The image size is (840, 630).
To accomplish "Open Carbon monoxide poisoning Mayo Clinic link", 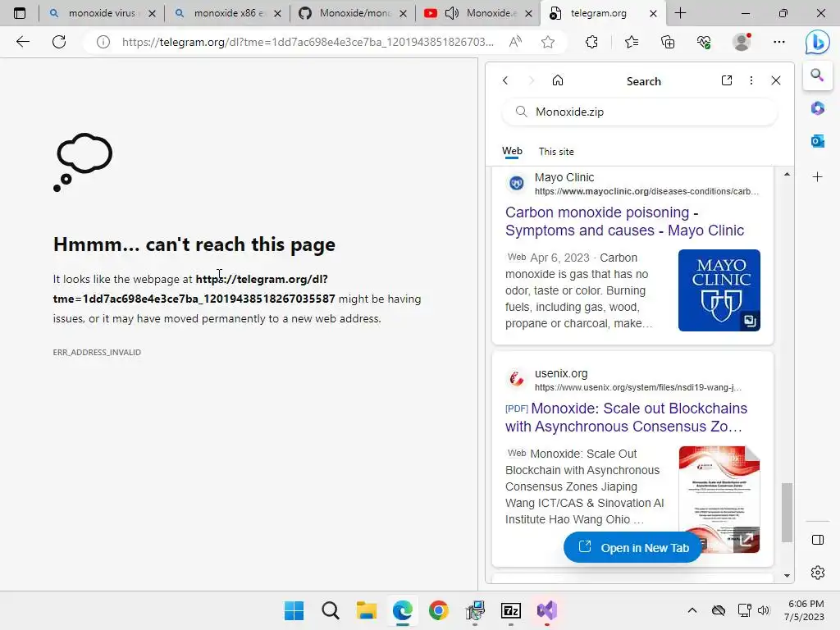I will pyautogui.click(x=624, y=221).
